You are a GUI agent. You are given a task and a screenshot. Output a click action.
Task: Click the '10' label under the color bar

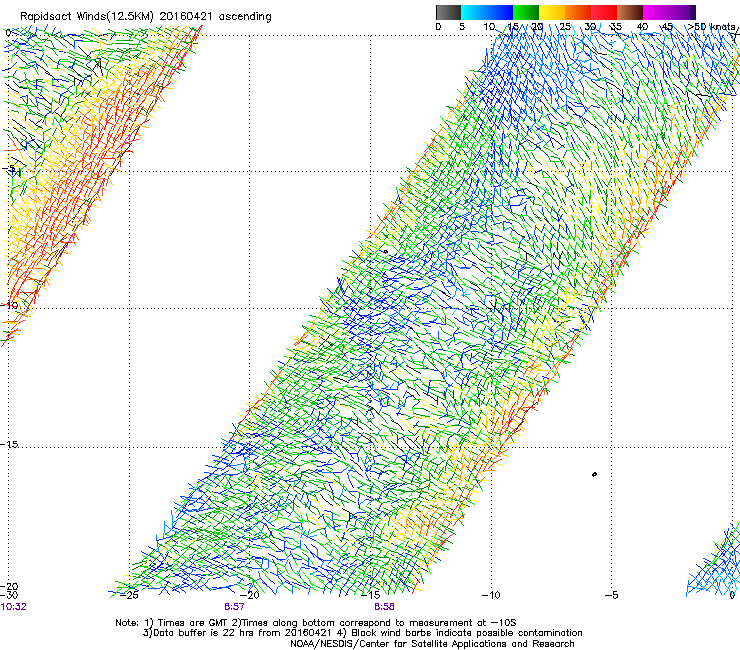pyautogui.click(x=489, y=27)
